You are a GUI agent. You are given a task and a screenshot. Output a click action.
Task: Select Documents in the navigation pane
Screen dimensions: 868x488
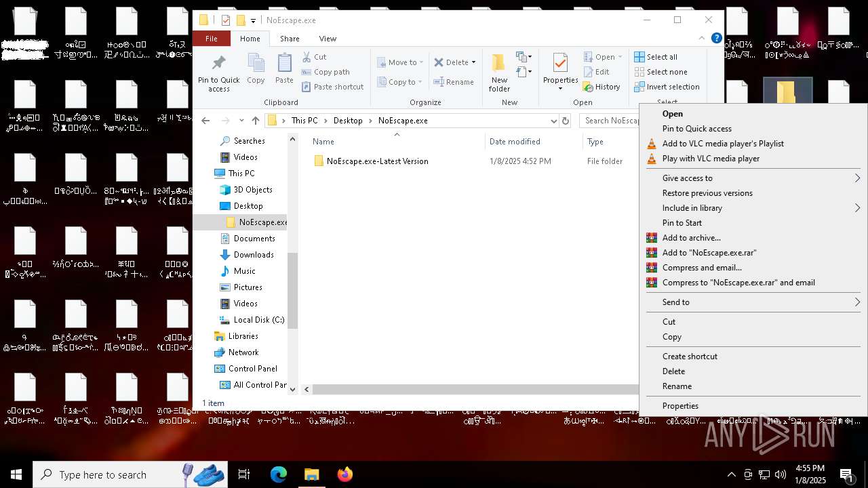point(254,239)
